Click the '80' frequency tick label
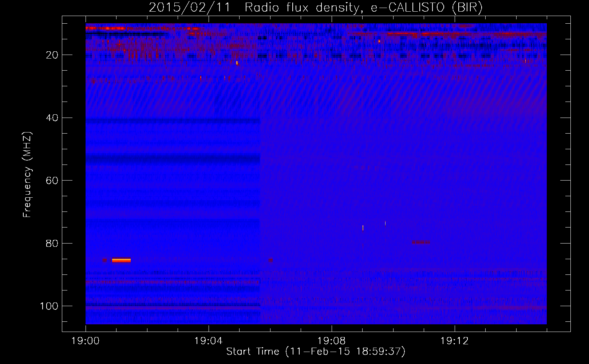The height and width of the screenshot is (364, 589). point(52,243)
